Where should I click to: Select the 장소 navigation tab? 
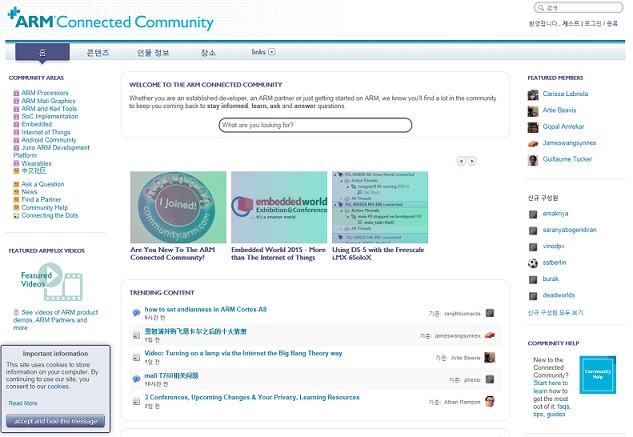(208, 52)
